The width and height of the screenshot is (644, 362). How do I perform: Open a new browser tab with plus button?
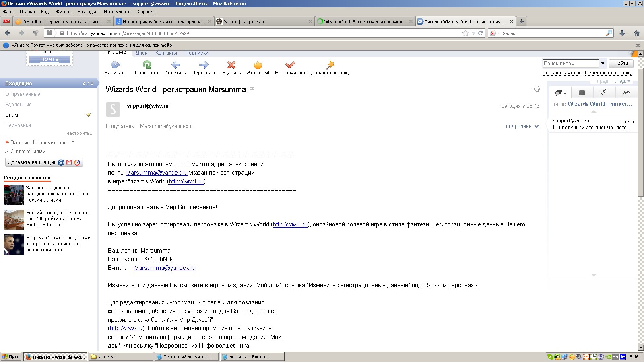[x=521, y=21]
